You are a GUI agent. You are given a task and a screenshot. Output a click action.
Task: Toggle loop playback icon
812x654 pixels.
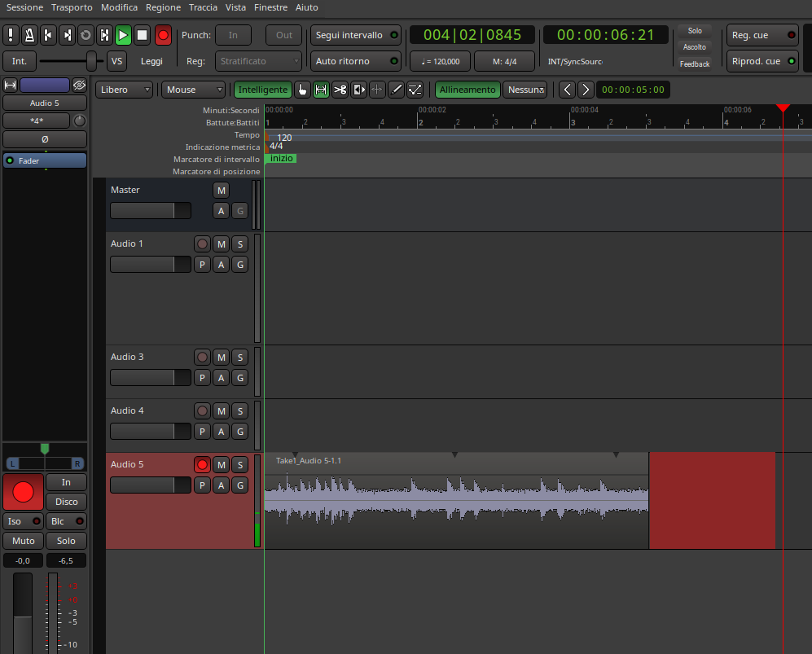click(86, 35)
